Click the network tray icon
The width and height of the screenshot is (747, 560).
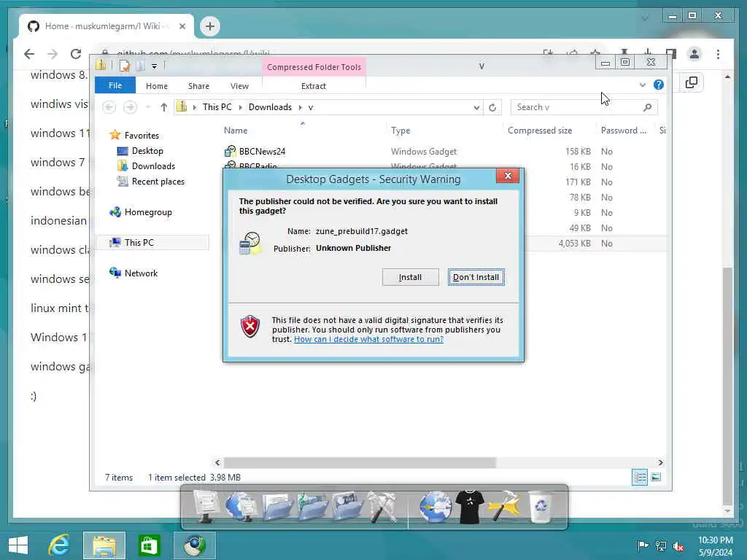[x=661, y=546]
